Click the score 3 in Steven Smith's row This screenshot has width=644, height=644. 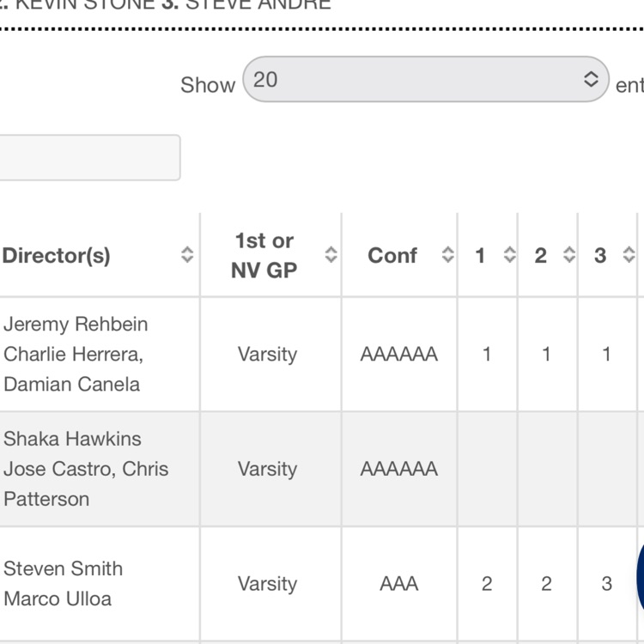606,584
